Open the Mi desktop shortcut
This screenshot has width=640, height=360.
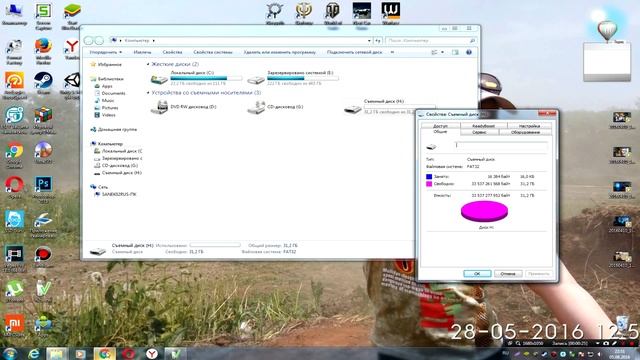[14, 325]
